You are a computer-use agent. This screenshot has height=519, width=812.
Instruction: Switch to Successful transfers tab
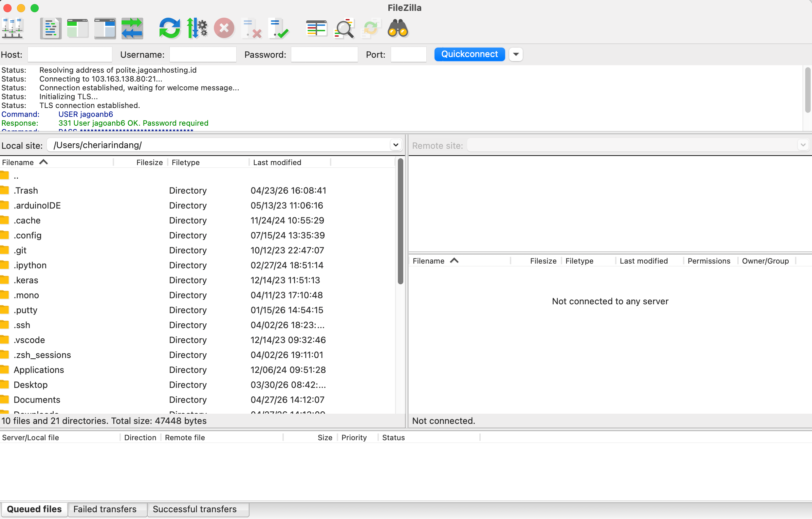(195, 509)
